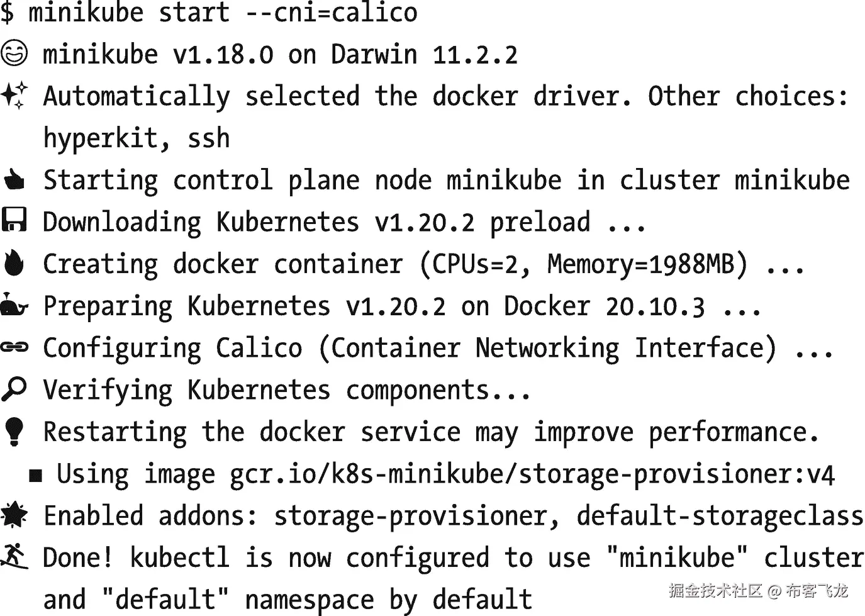Click the floppy disk icon beside Downloading

coord(14,221)
